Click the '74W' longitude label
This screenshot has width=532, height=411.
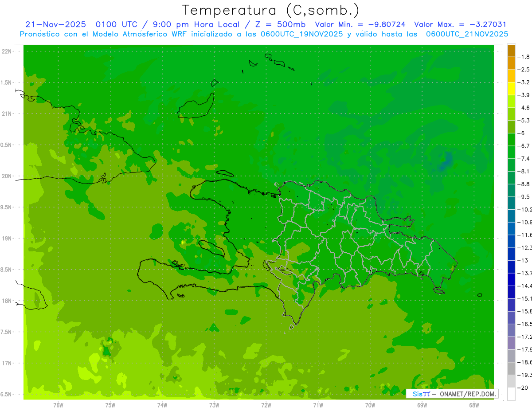[x=162, y=405]
